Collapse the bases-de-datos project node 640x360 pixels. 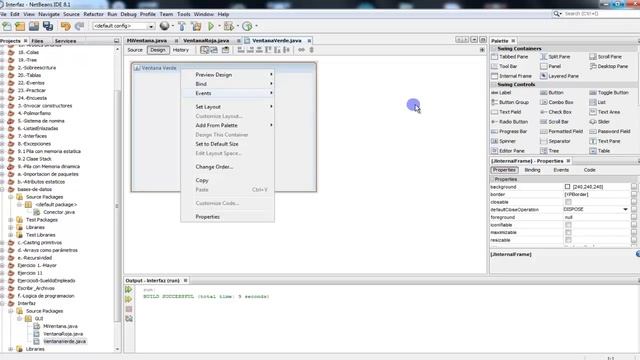(x=2, y=189)
